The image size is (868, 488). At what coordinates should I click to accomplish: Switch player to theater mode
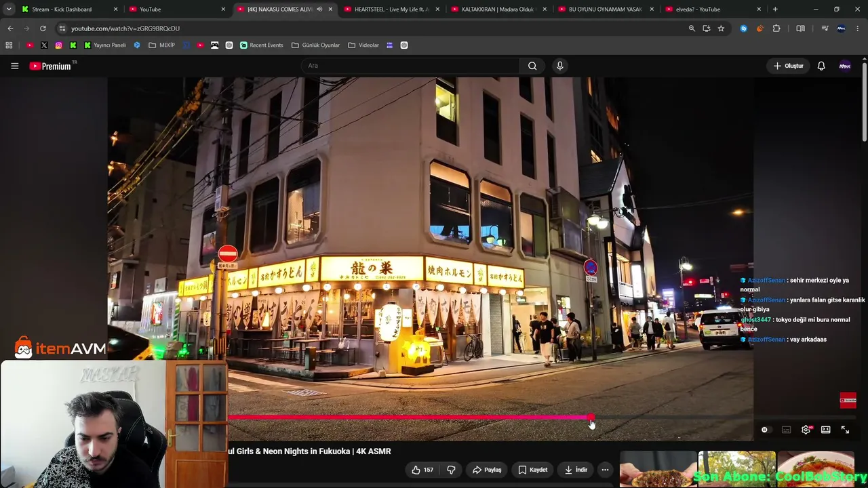coord(825,430)
